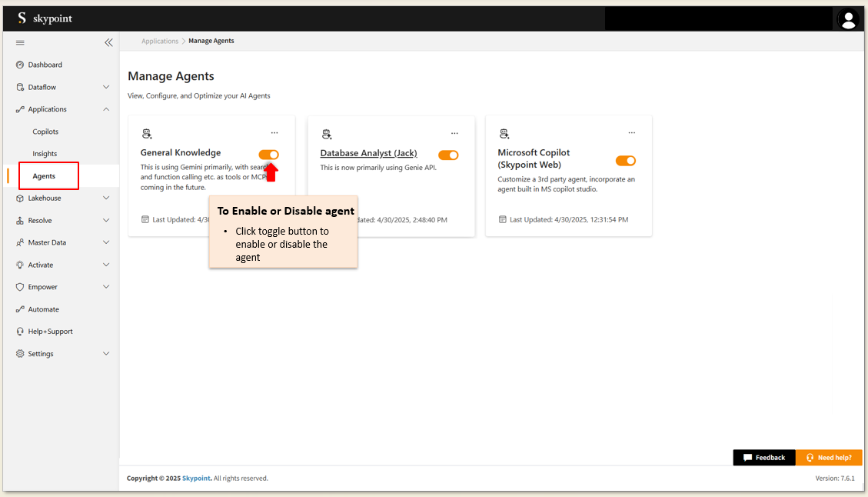Click 'Last Updated: 4/30/2025, 12:31:54 PM'
Image resolution: width=868 pixels, height=497 pixels.
(x=569, y=219)
